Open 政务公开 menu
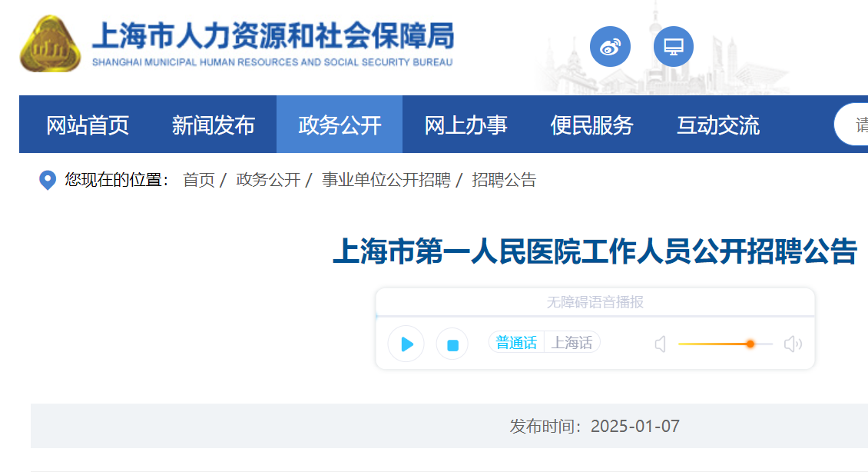868x472 pixels. (x=340, y=125)
